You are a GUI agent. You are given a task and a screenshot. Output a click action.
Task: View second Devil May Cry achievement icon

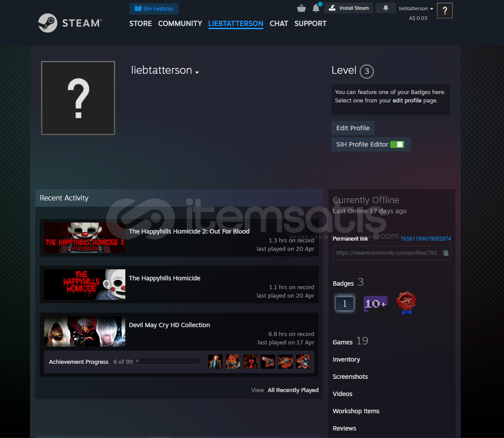pyautogui.click(x=233, y=362)
